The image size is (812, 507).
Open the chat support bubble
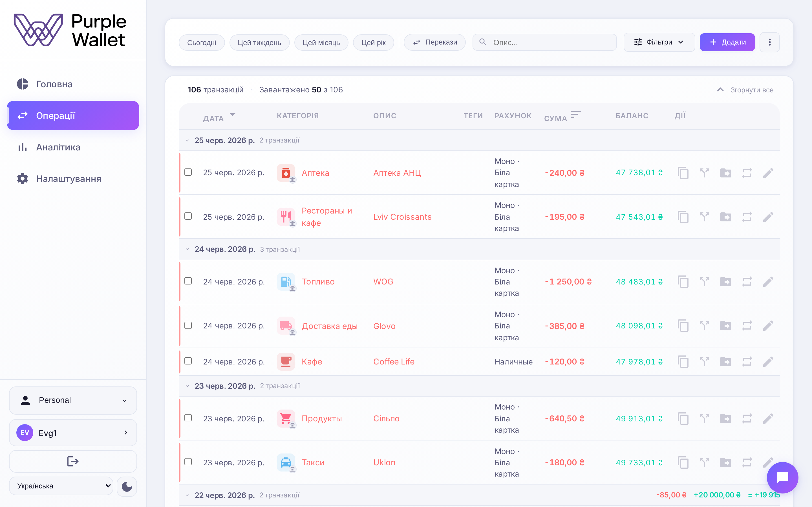point(782,477)
